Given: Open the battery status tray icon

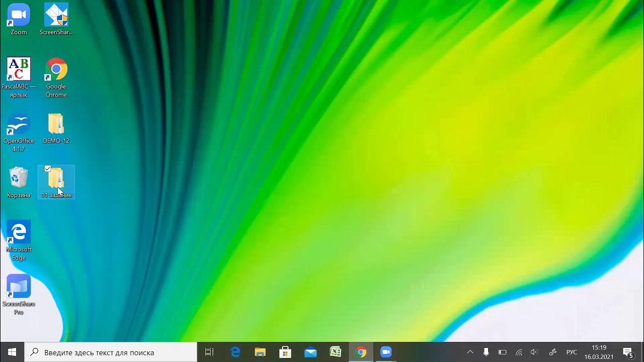Looking at the screenshot, I should click(502, 352).
